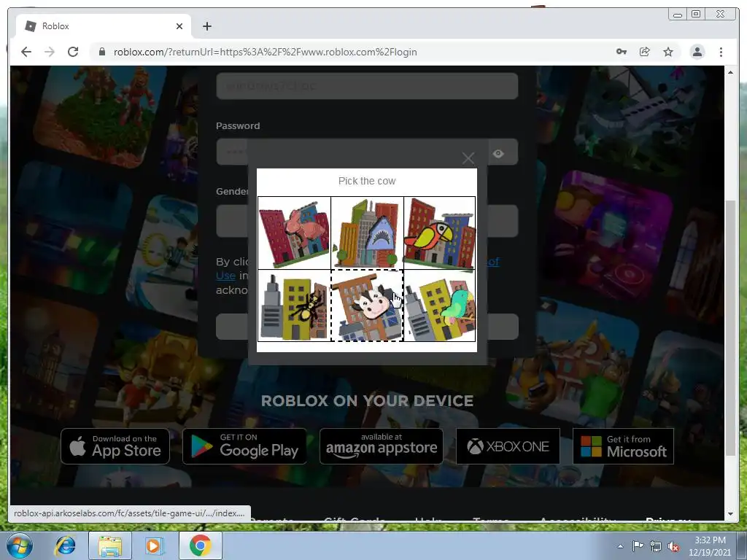Reload the Roblox page

click(x=73, y=52)
